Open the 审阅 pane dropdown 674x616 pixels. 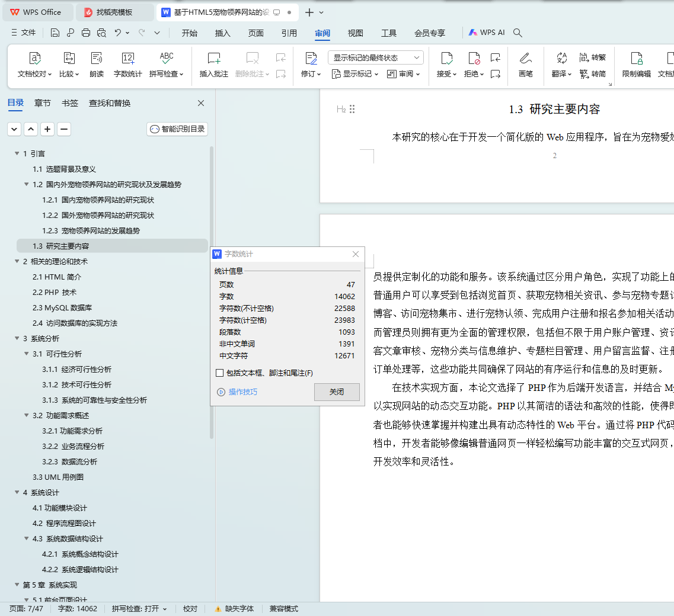pos(403,74)
